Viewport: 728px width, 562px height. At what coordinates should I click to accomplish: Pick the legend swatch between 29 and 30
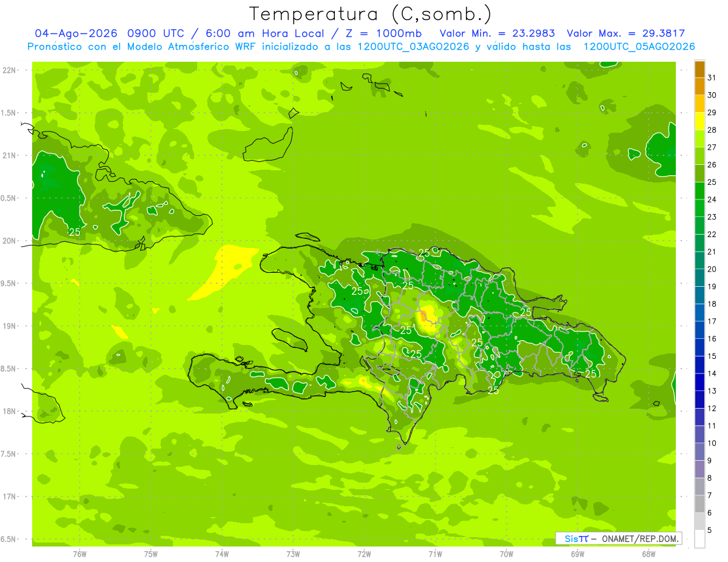(699, 104)
